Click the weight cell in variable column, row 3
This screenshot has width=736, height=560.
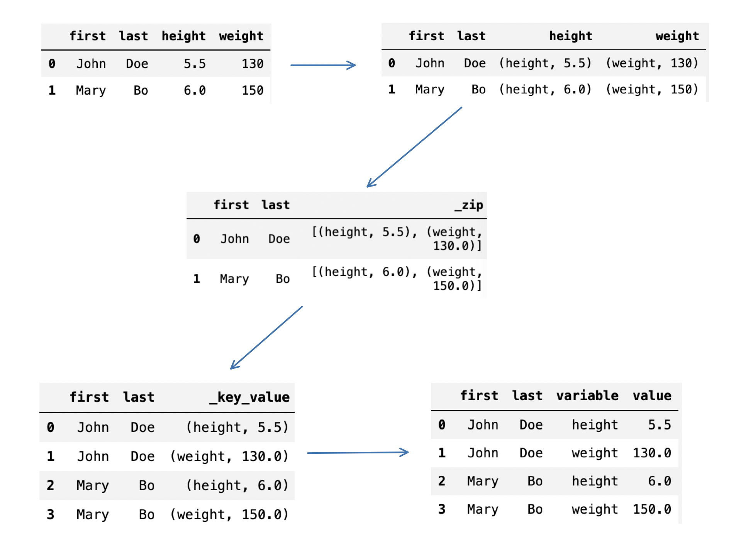(x=594, y=509)
